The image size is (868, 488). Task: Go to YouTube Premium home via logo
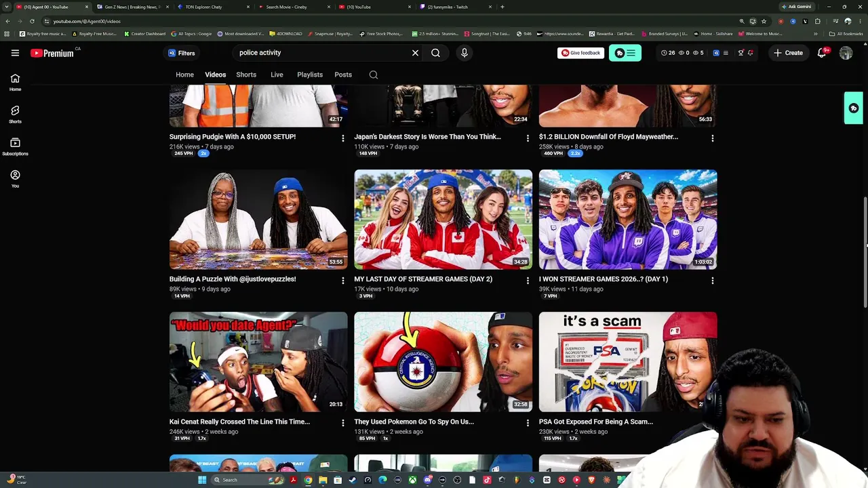52,53
